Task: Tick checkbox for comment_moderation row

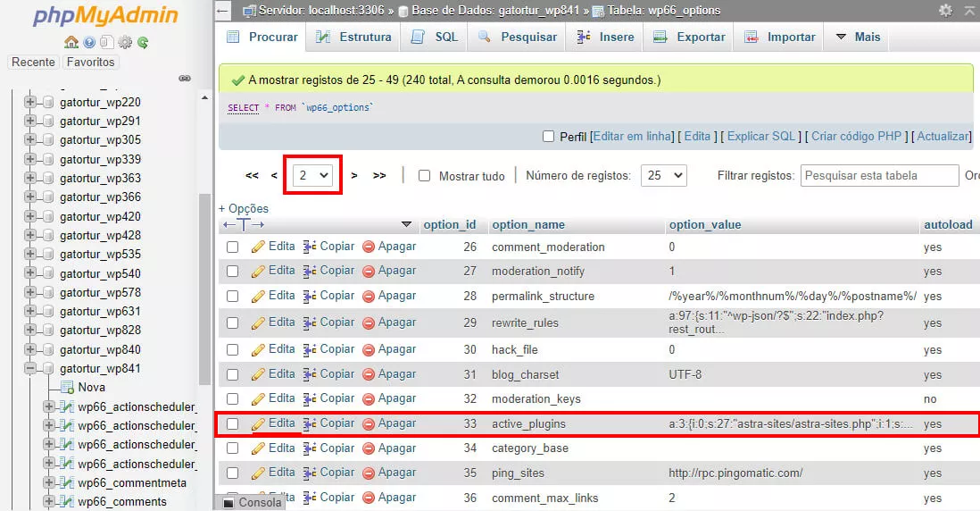Action: (x=232, y=247)
